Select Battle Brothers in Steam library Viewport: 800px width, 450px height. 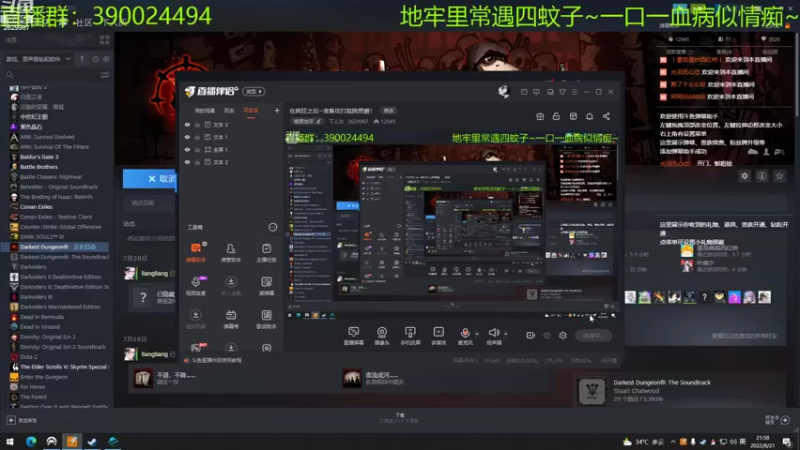[39, 167]
